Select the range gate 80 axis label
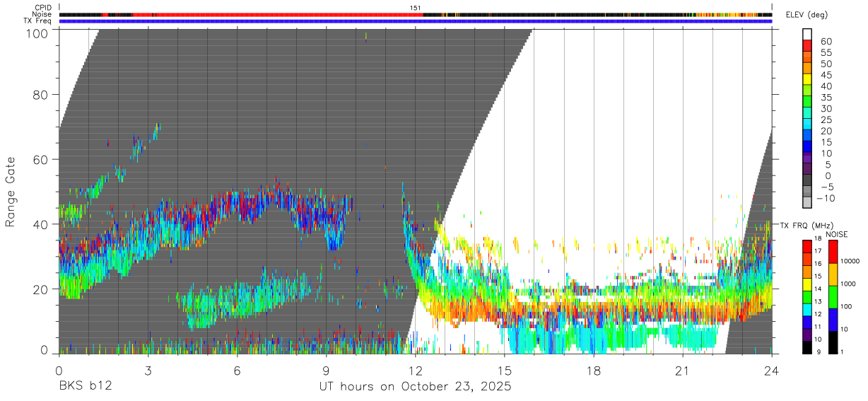 coord(40,95)
